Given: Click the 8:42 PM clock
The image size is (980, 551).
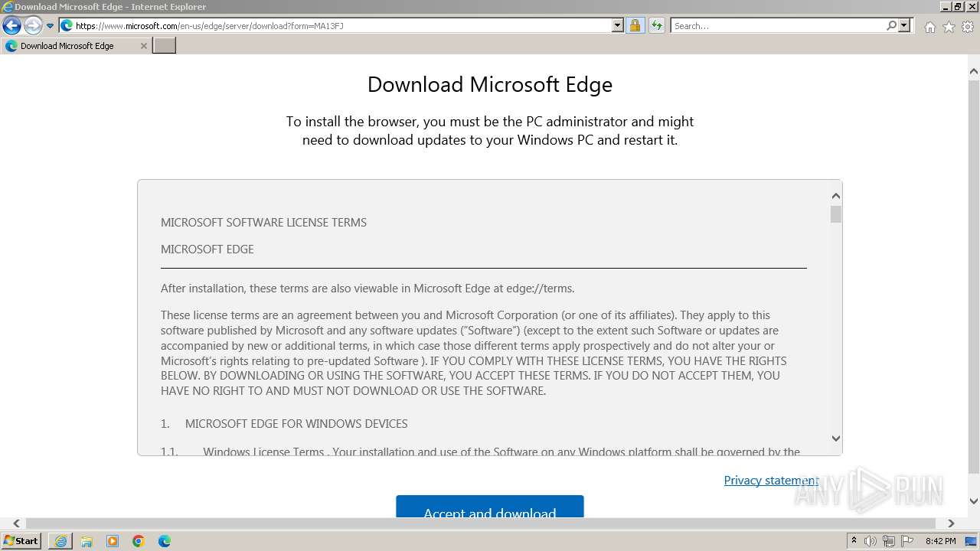Looking at the screenshot, I should (940, 541).
